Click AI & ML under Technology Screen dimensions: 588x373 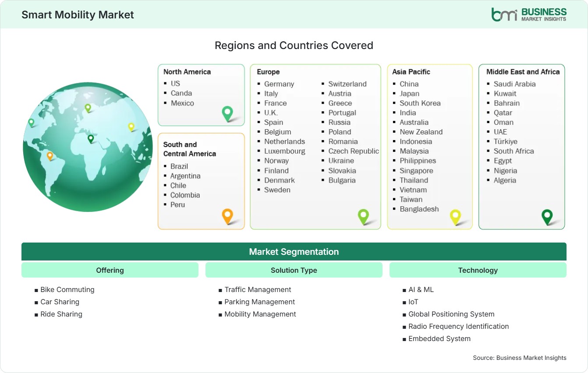coord(421,290)
